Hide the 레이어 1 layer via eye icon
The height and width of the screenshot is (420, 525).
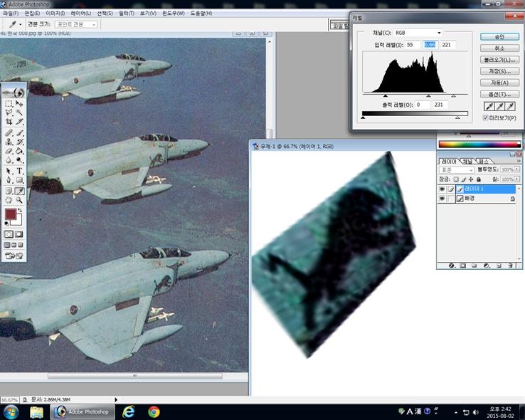[x=442, y=189]
